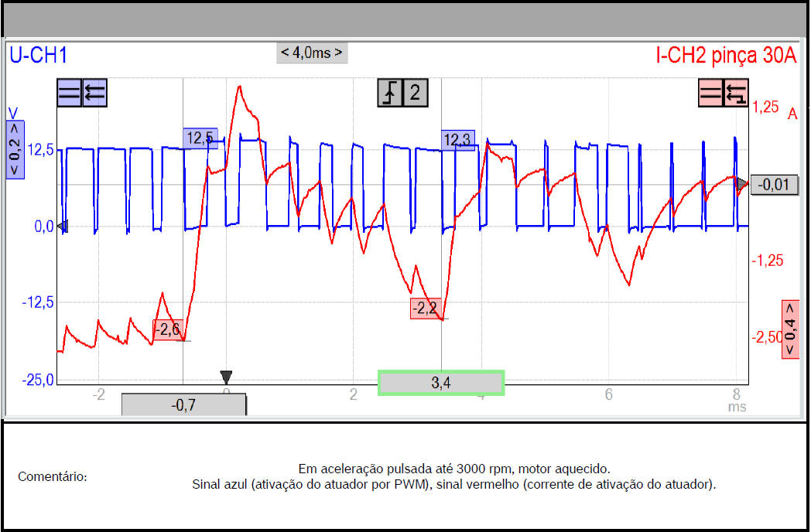Viewport: 811px width, 532px height.
Task: Open the 4,0ms timebase selector
Action: tap(311, 53)
